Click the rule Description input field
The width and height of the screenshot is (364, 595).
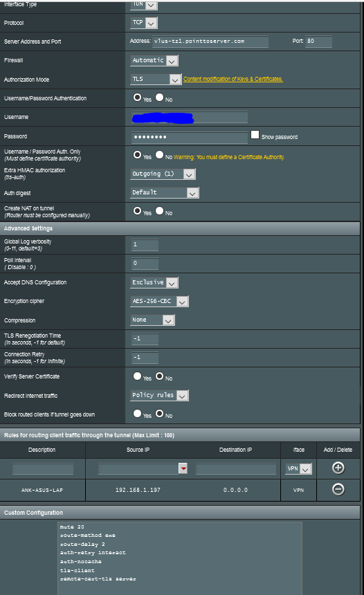point(43,469)
